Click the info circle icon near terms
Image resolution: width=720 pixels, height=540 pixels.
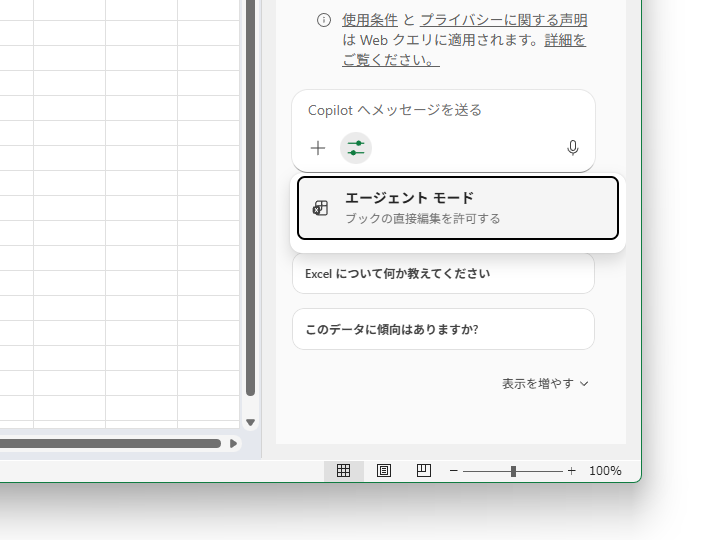[x=324, y=20]
